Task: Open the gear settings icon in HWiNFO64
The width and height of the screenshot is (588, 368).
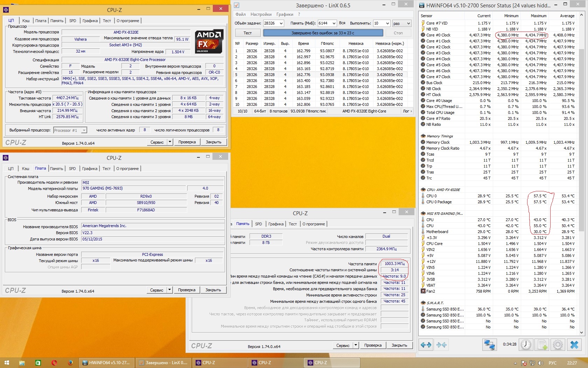Action: (x=558, y=345)
